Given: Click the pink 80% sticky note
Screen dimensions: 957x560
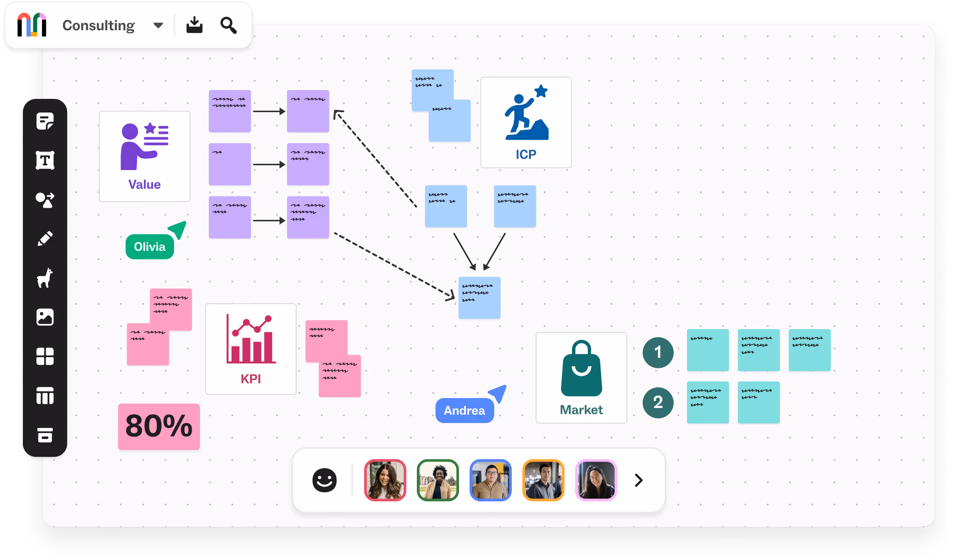Looking at the screenshot, I should pos(159,426).
